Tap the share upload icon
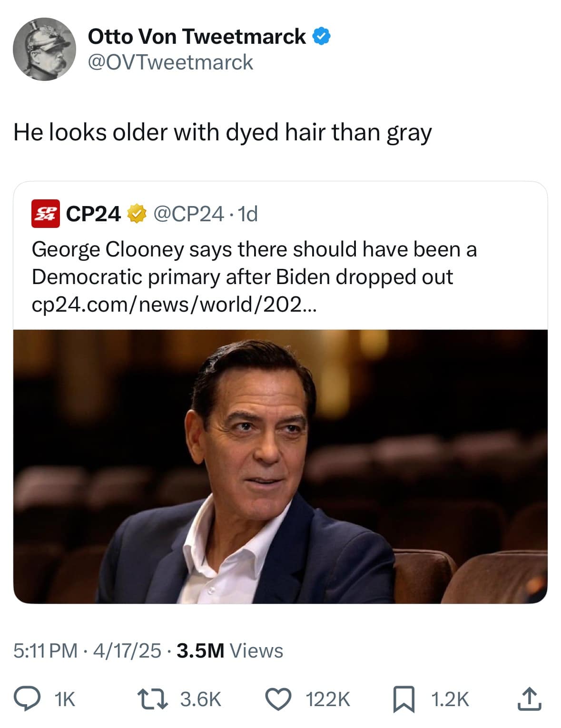Image resolution: width=561 pixels, height=728 pixels. tap(529, 699)
